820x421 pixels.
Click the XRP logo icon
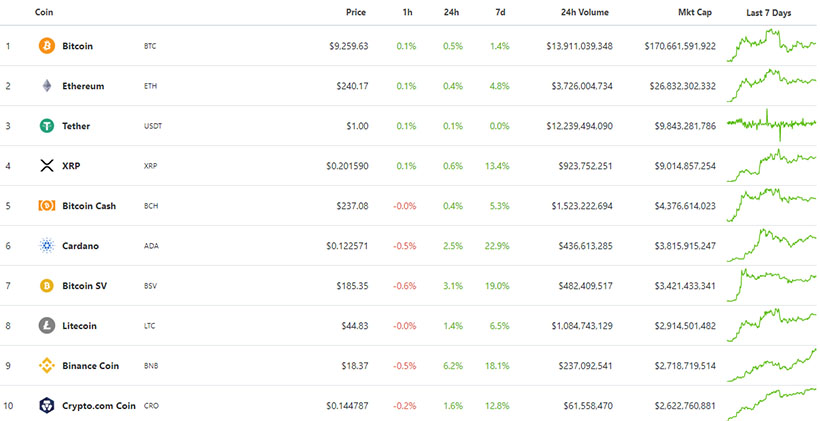47,166
